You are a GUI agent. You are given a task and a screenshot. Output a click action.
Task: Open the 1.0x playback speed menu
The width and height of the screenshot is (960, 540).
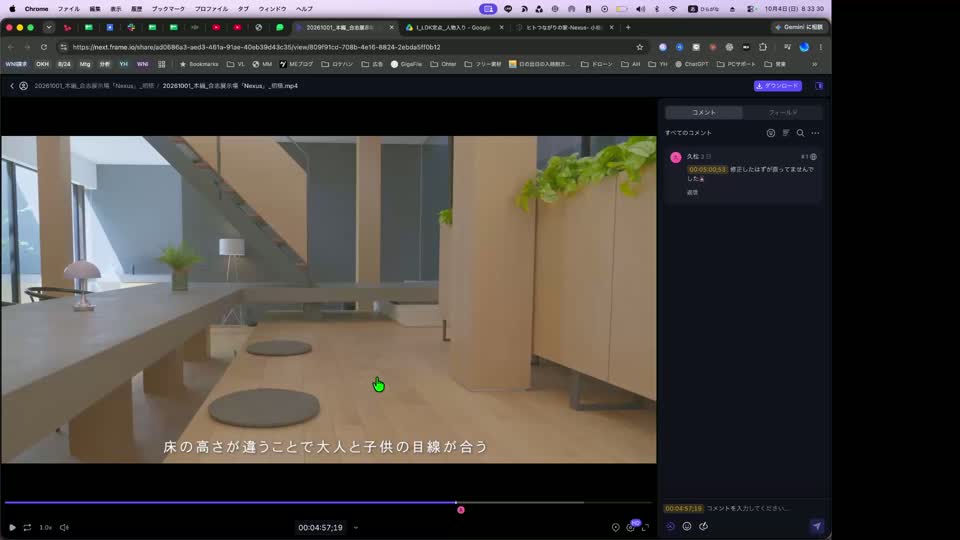[46, 527]
